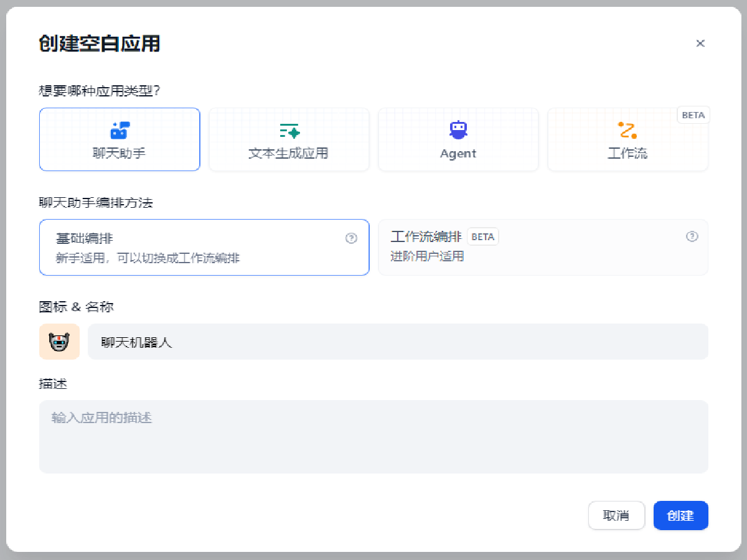This screenshot has height=560, width=747.
Task: Click the BETA badge on 工作流 card
Action: coord(693,115)
